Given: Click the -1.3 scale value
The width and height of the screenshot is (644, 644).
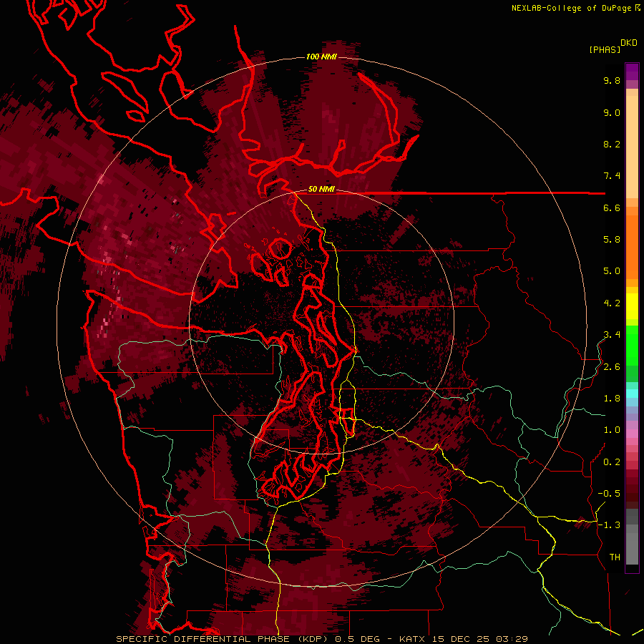Looking at the screenshot, I should click(x=609, y=525).
